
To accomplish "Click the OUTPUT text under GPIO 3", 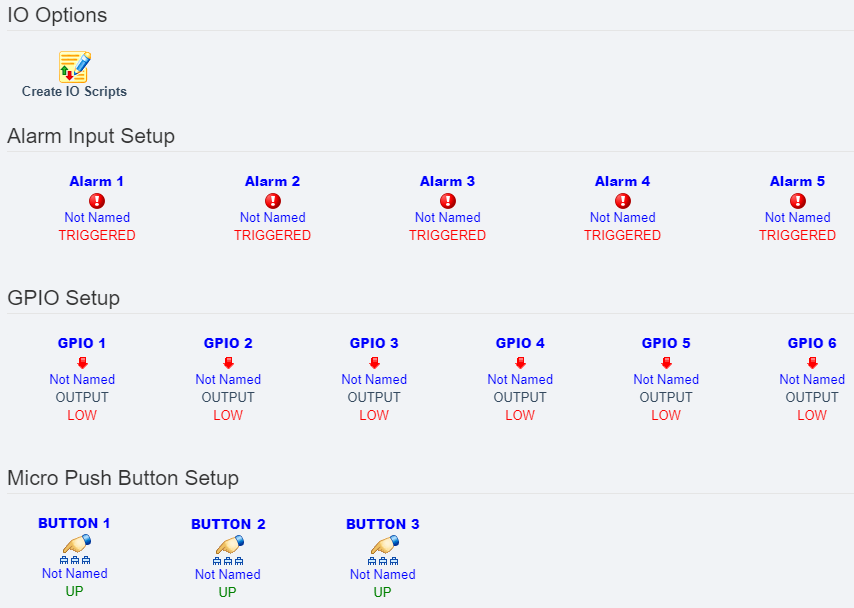I will [x=374, y=397].
